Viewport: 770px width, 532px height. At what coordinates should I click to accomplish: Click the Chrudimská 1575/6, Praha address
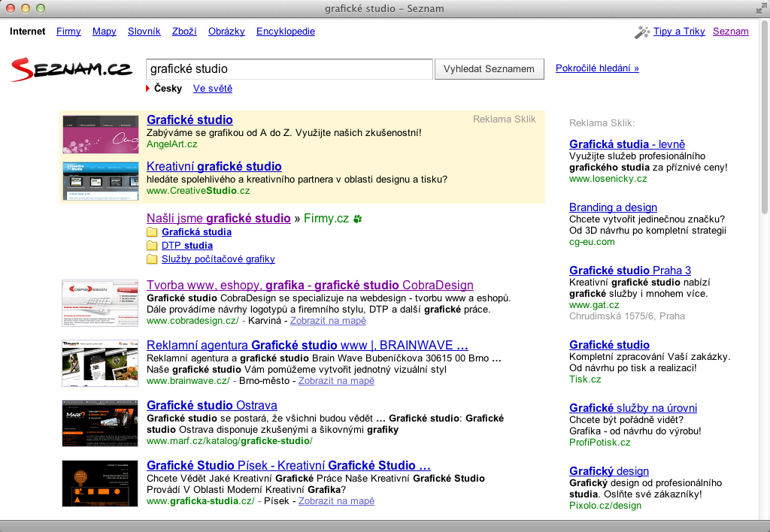pyautogui.click(x=627, y=316)
